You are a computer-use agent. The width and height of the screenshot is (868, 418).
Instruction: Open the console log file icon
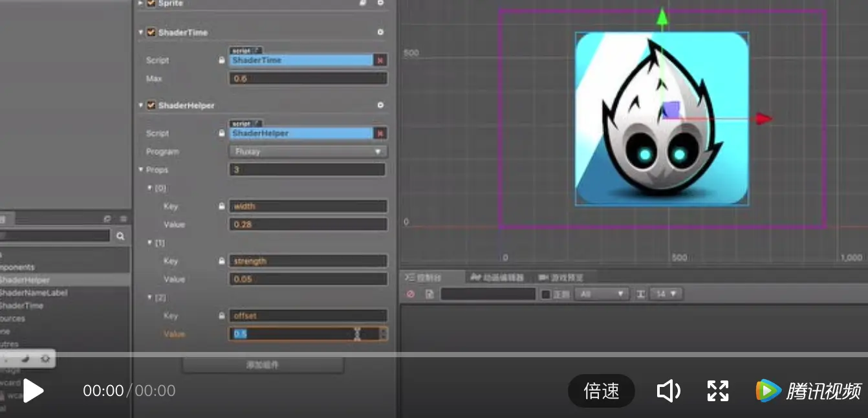pyautogui.click(x=429, y=294)
